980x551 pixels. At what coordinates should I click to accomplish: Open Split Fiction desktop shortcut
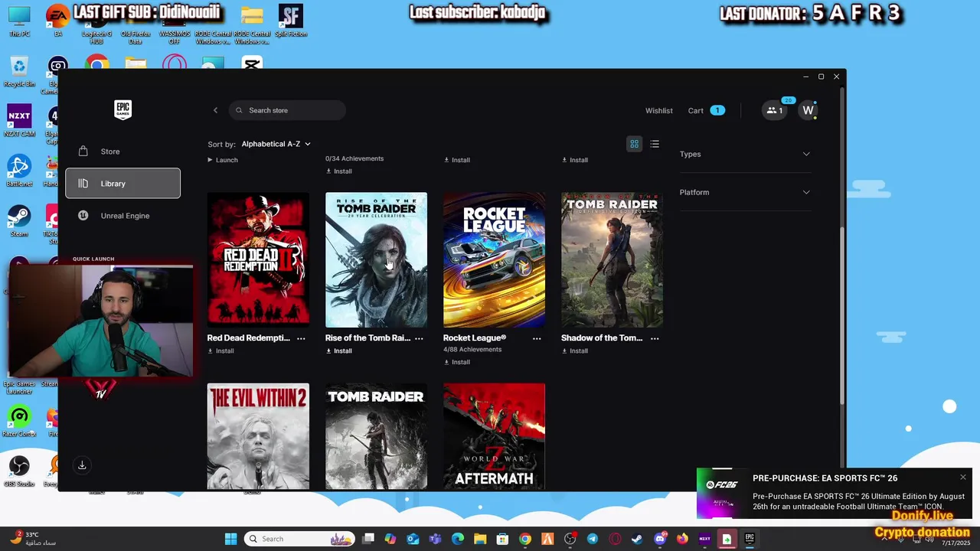click(290, 21)
